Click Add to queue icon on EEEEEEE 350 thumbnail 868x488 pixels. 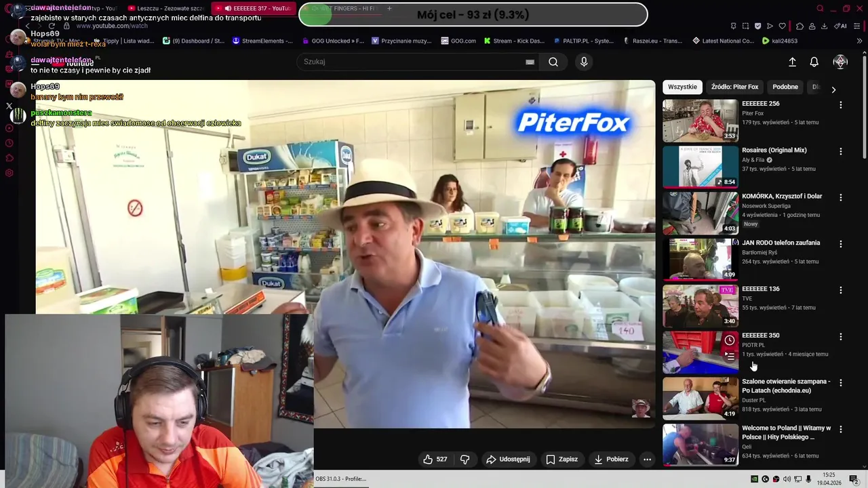(729, 355)
